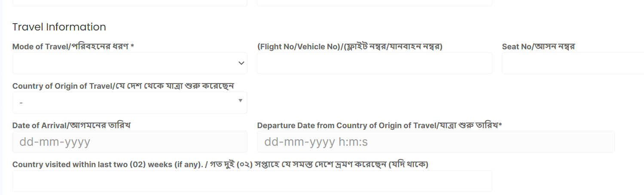The height and width of the screenshot is (195, 644).
Task: Open the Mode of Travel select box
Action: click(x=125, y=63)
